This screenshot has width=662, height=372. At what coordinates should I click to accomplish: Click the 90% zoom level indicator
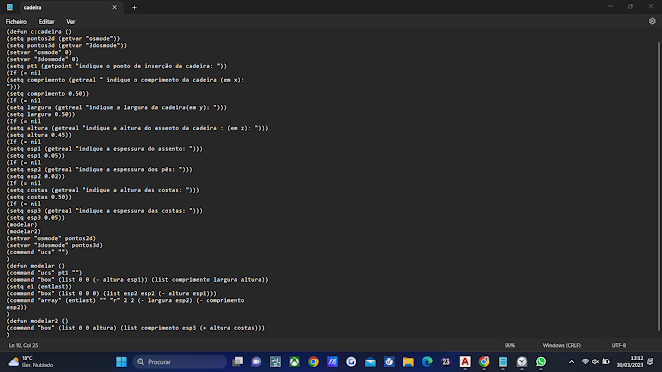point(510,345)
